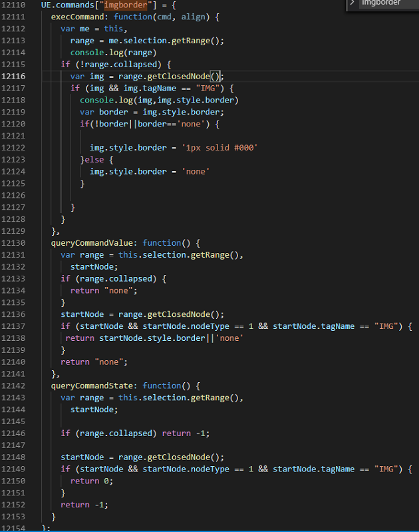Screen dimensions: 419x532
Task: Click the highlighted "imgborder" string on line 12110
Action: point(126,5)
